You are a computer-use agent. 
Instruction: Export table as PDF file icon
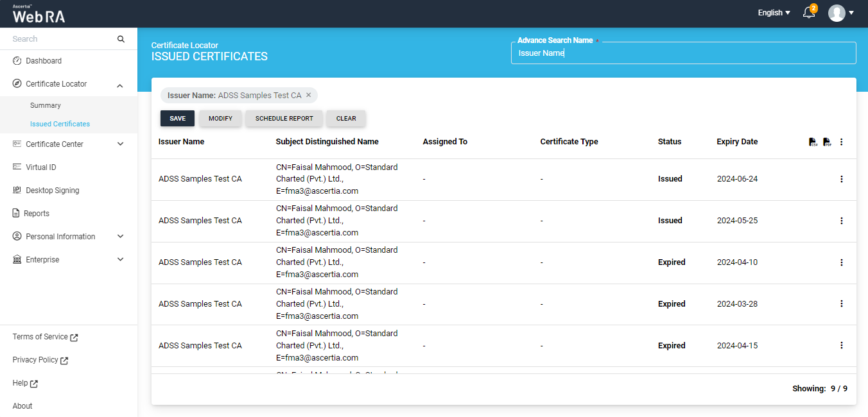(x=827, y=142)
